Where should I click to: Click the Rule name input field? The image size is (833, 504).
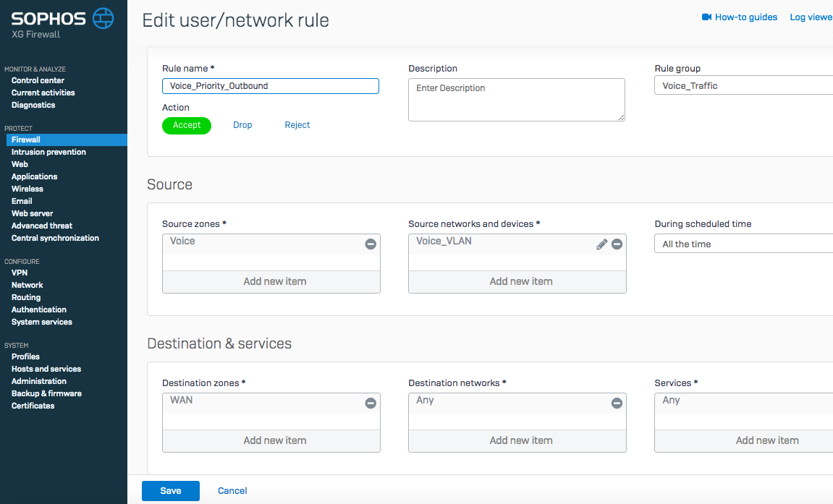(270, 86)
